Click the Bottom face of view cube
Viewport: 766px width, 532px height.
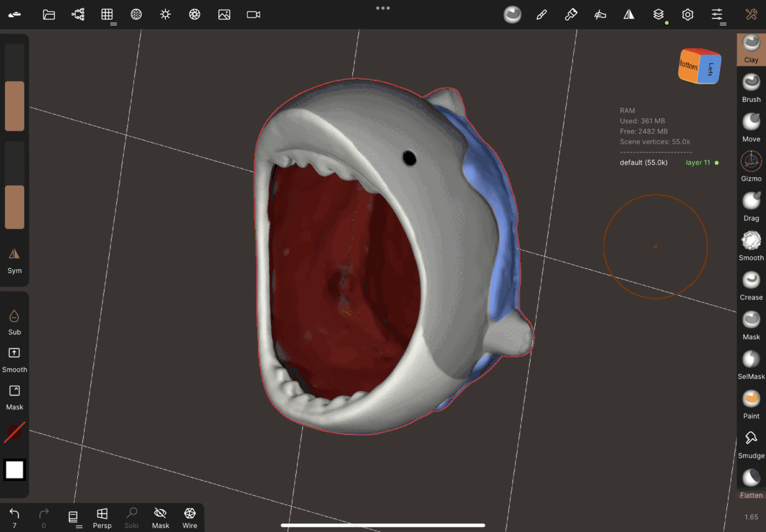click(x=688, y=67)
